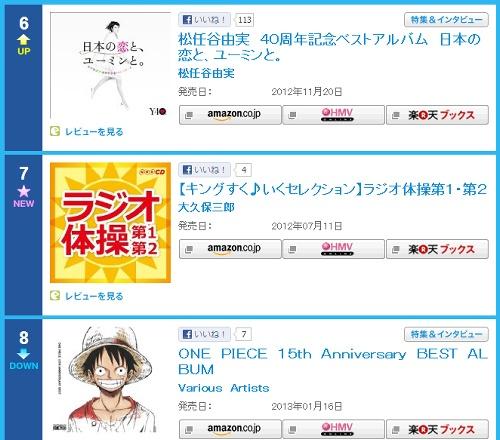Image resolution: width=500 pixels, height=440 pixels.
Task: Open title link 日本の恋と、ユーミンと。 album
Action: pos(329,47)
